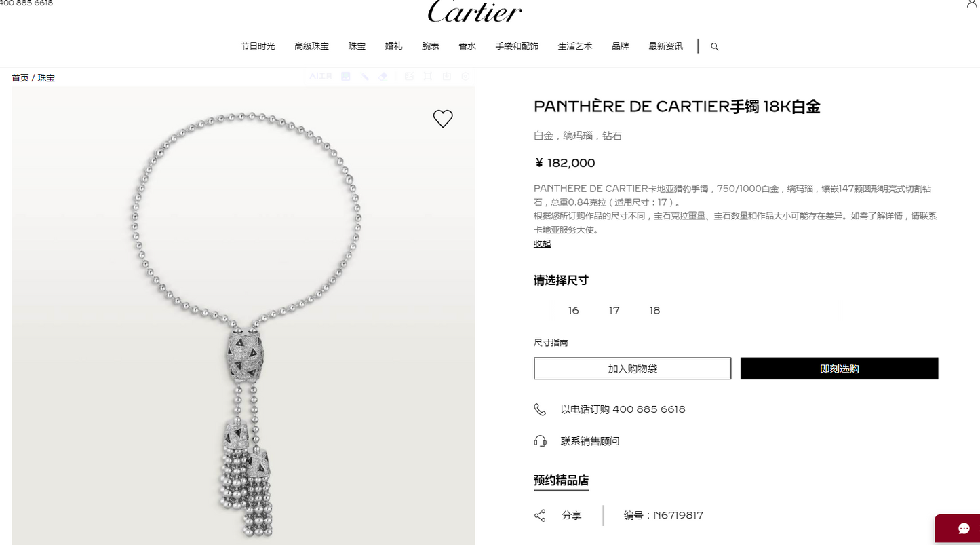The width and height of the screenshot is (980, 545).
Task: Click the share icon beside 分享
Action: point(540,515)
